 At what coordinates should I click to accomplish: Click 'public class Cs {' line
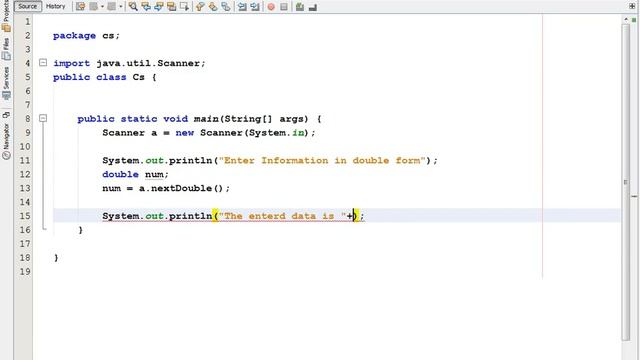click(x=105, y=77)
